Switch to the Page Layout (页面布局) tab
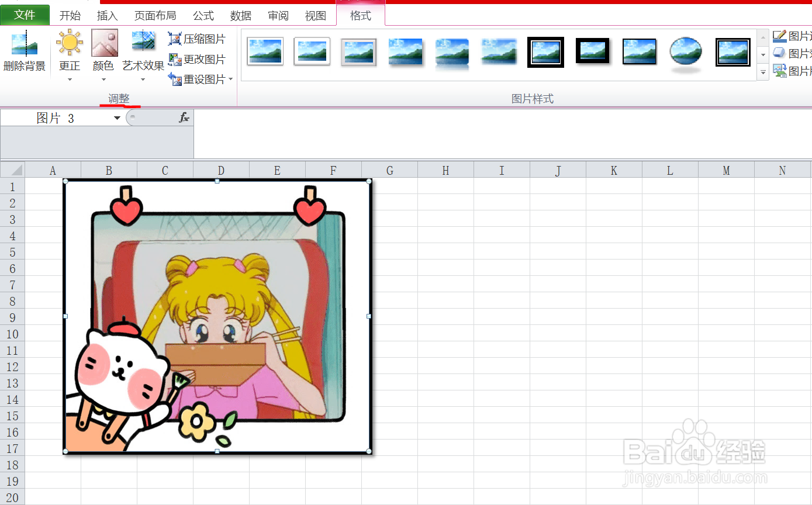Image resolution: width=812 pixels, height=505 pixels. pyautogui.click(x=155, y=16)
